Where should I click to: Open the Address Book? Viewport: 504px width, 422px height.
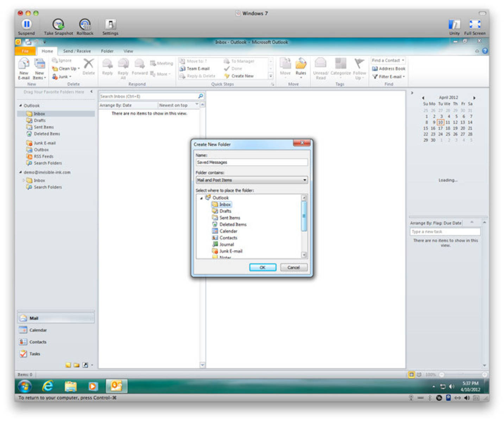point(389,69)
